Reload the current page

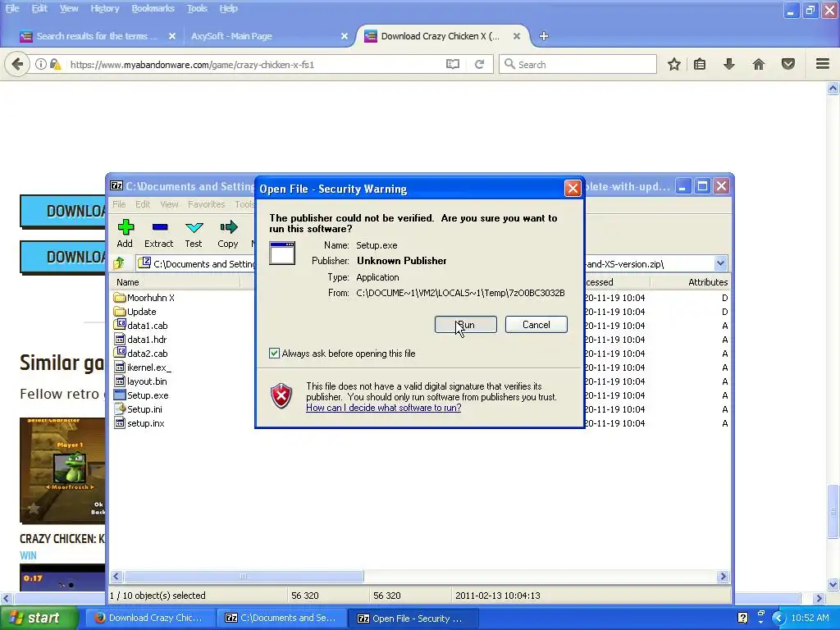(x=479, y=64)
